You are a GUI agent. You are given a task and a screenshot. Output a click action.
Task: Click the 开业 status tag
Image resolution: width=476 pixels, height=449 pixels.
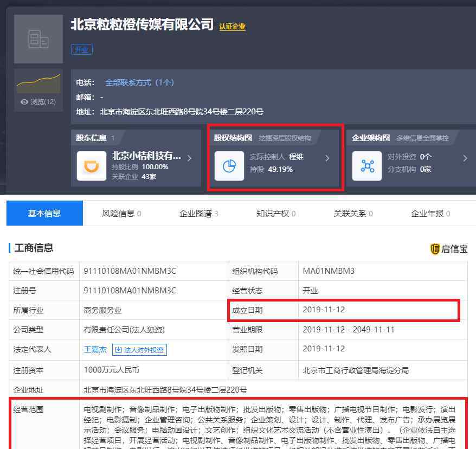[82, 49]
